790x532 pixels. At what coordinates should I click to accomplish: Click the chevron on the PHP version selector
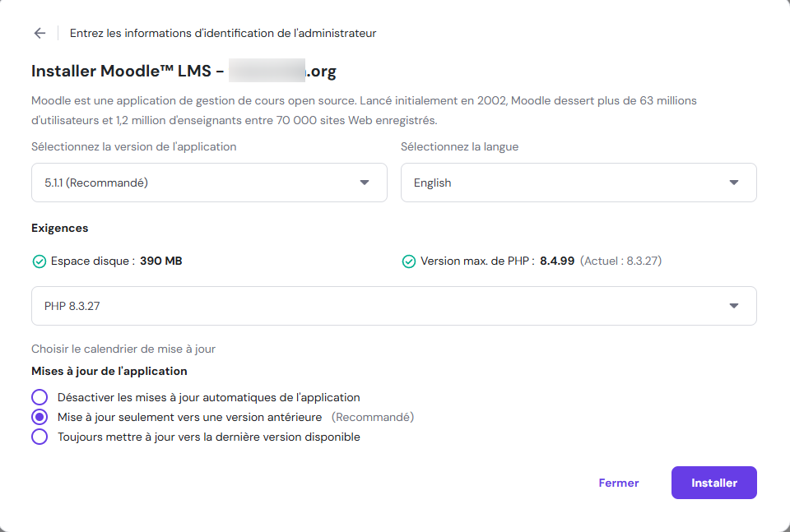point(732,305)
